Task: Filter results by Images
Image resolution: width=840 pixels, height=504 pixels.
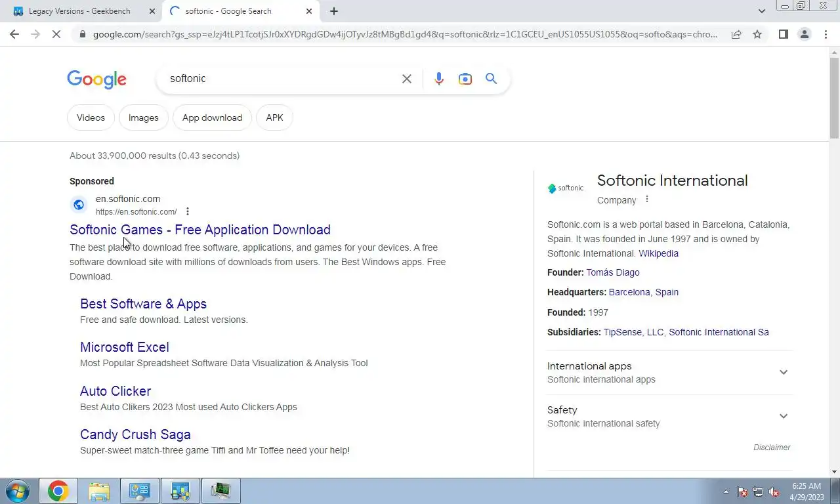Action: pyautogui.click(x=143, y=117)
